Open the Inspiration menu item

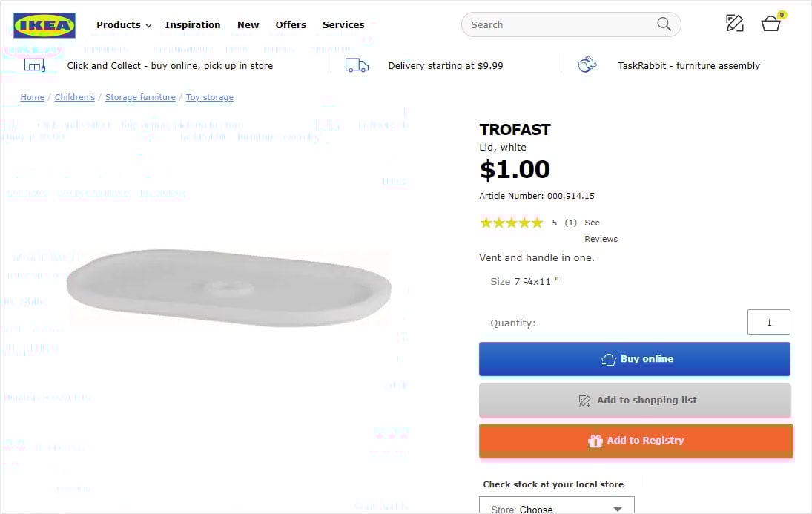point(193,25)
